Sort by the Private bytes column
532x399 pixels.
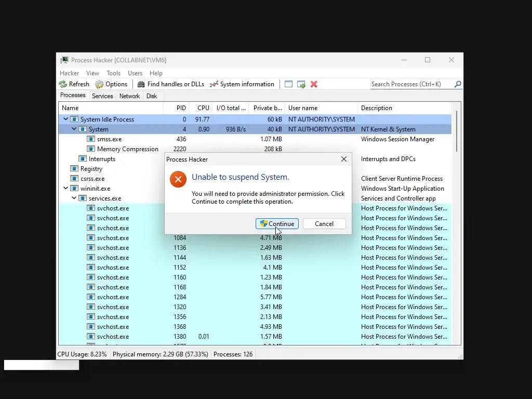point(267,108)
